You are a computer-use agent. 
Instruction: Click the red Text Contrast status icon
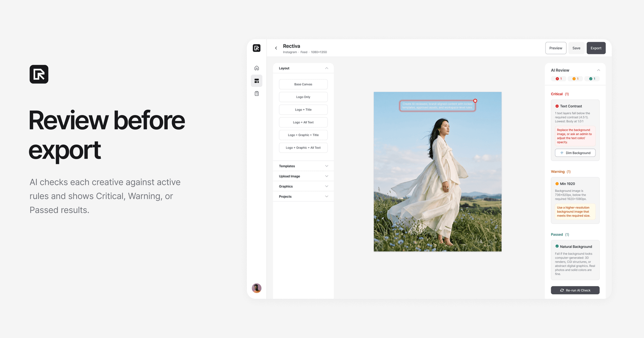point(557,106)
